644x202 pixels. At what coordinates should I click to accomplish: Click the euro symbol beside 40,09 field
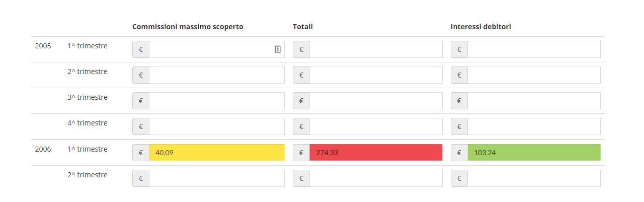coord(141,153)
